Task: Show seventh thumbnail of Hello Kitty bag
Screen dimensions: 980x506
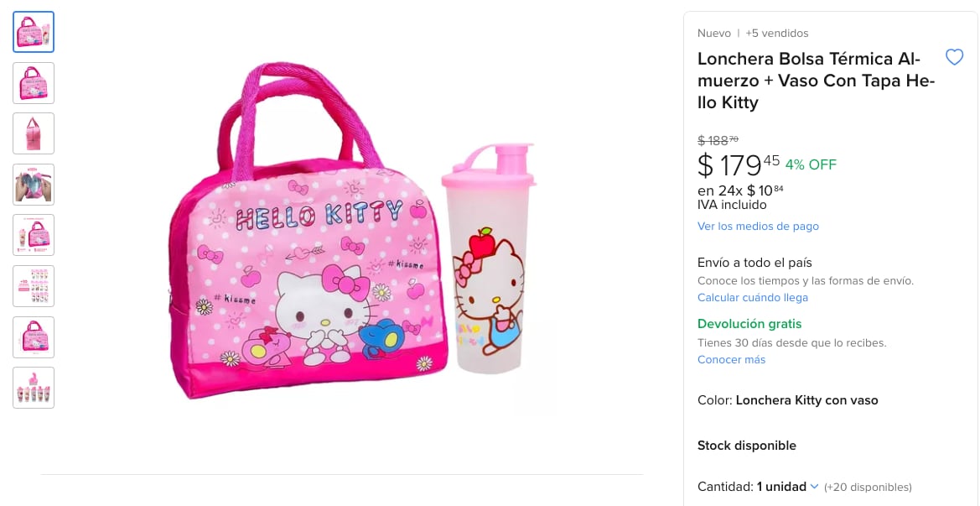Action: click(x=34, y=337)
